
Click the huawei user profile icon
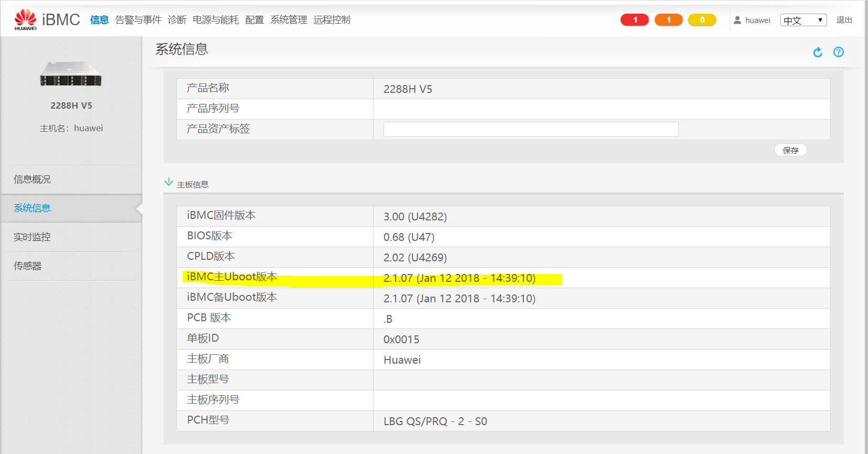coord(737,20)
